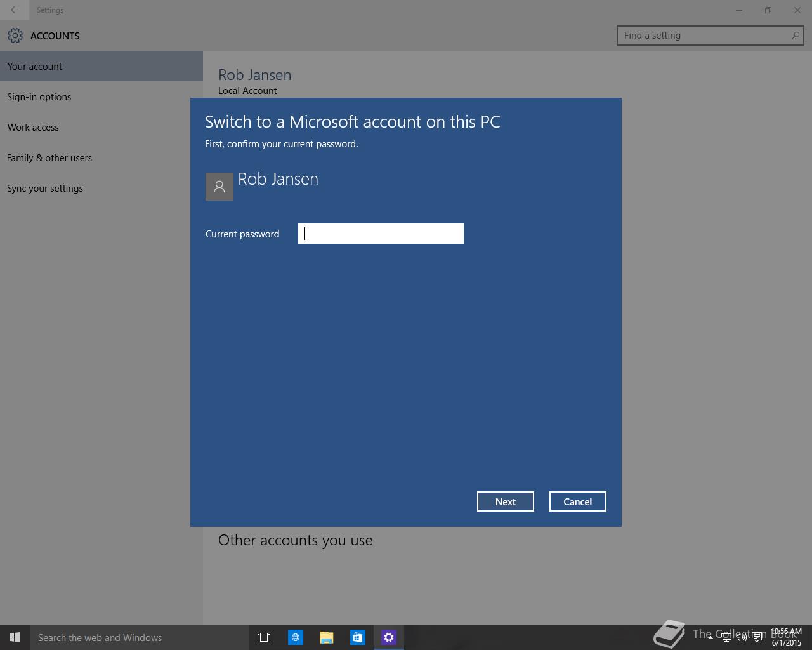This screenshot has width=812, height=650.
Task: Open the Windows Store taskbar icon
Action: point(358,637)
